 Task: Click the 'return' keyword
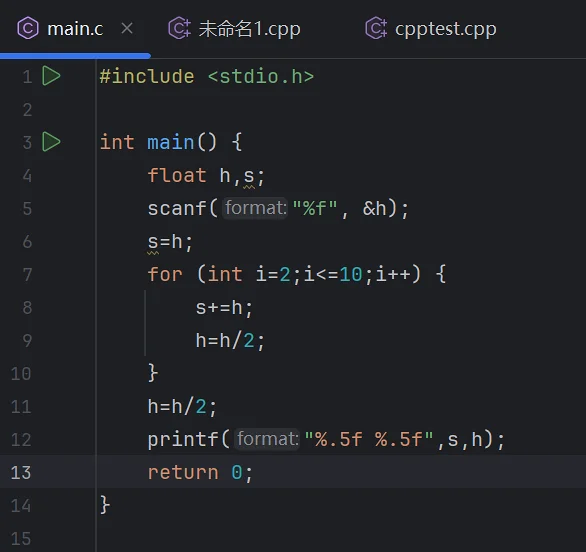click(183, 473)
